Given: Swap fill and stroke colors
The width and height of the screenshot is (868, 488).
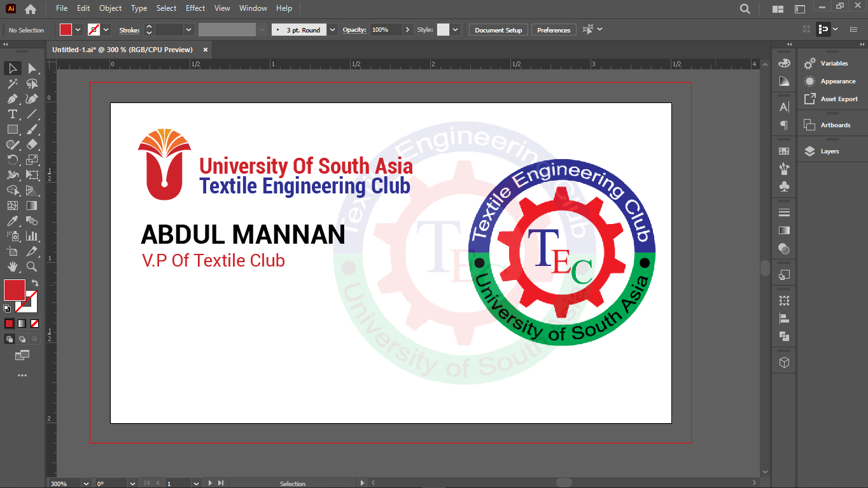Looking at the screenshot, I should pos(35,283).
